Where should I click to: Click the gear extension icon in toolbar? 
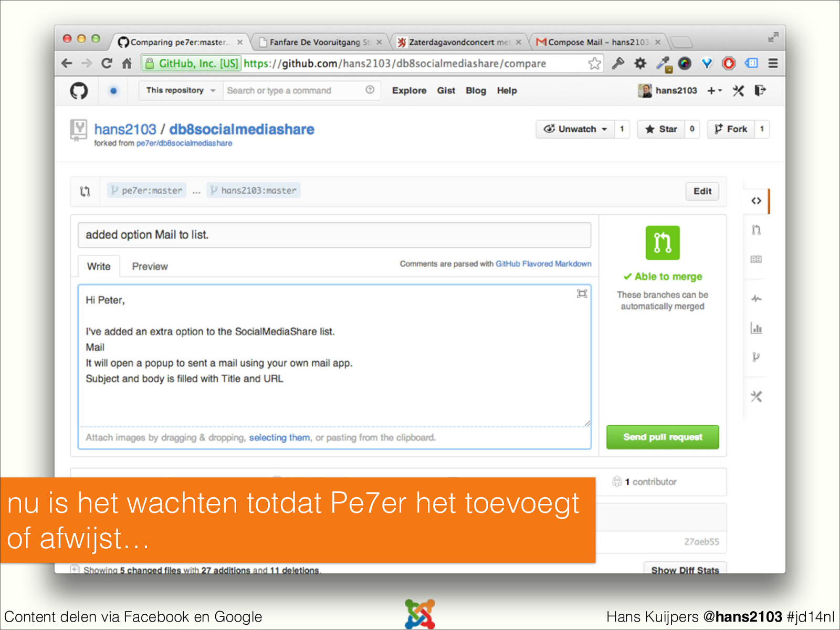[x=640, y=64]
